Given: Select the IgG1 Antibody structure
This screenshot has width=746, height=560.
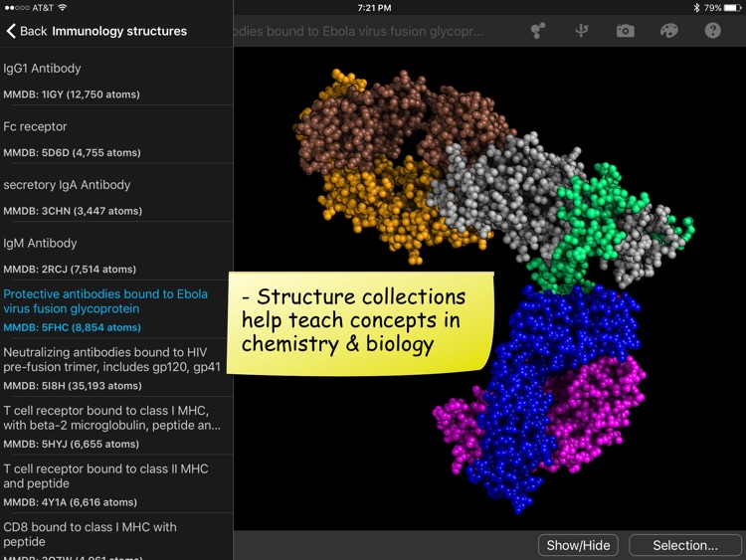Looking at the screenshot, I should [116, 77].
